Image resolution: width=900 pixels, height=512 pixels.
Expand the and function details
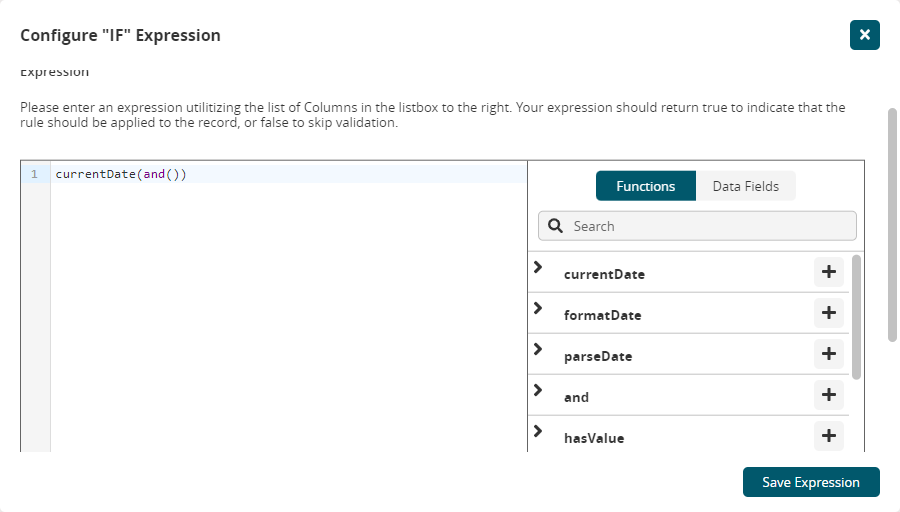538,391
